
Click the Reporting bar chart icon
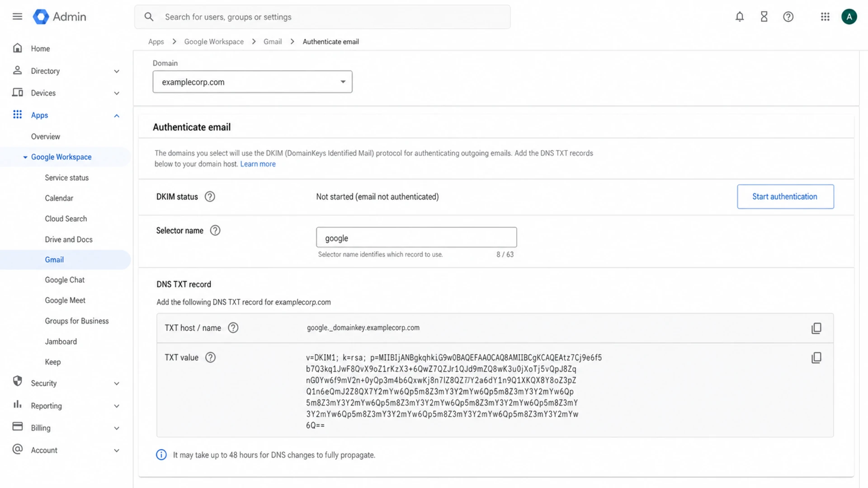18,404
